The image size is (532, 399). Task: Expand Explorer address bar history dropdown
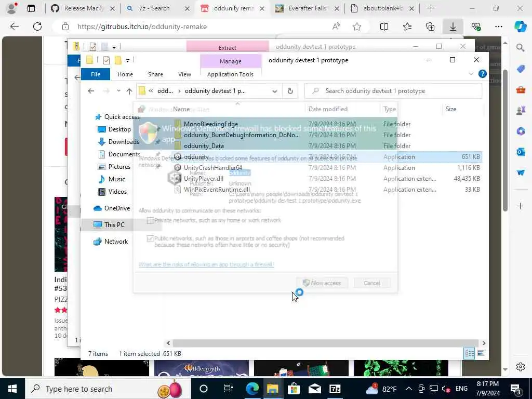click(x=274, y=91)
